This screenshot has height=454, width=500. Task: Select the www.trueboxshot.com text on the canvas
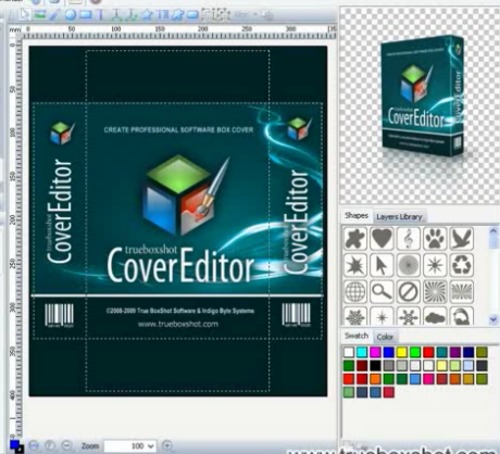(x=178, y=324)
